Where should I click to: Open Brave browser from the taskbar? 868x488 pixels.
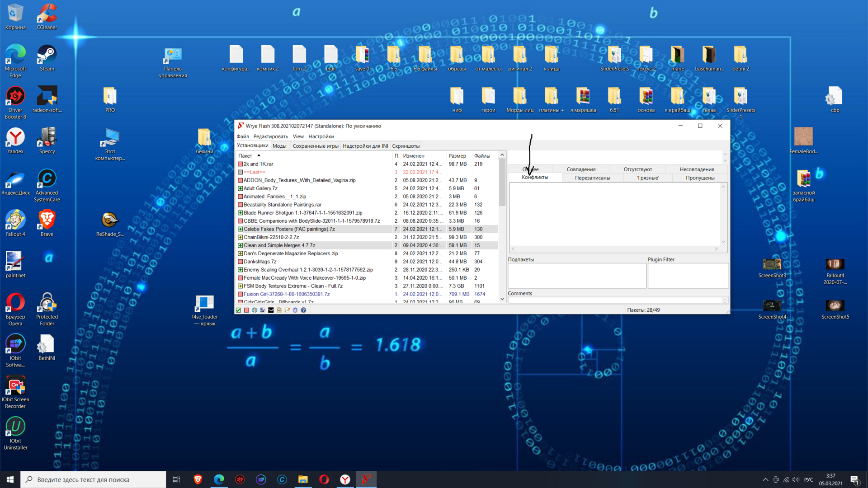tap(198, 479)
